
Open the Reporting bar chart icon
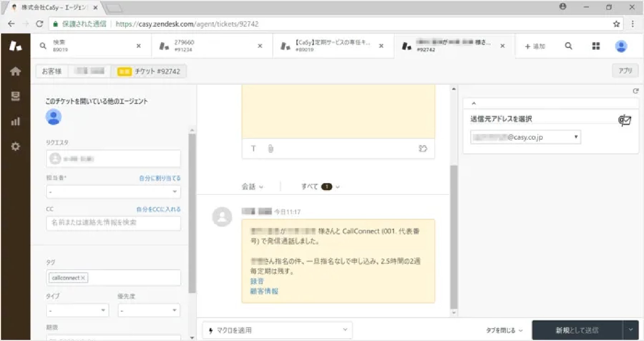[x=15, y=122]
